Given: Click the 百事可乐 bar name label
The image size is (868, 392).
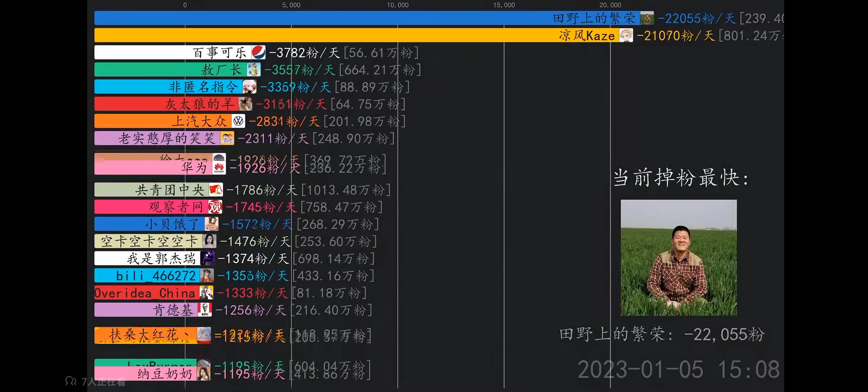Looking at the screenshot, I should 220,53.
